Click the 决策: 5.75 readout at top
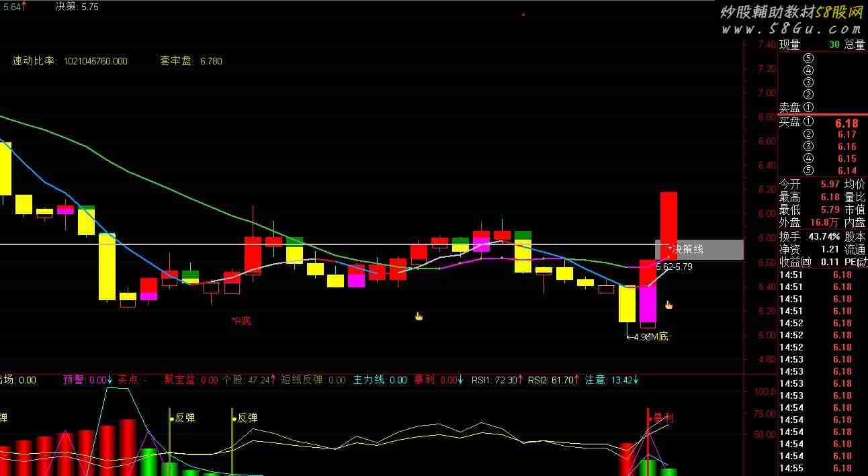This screenshot has height=476, width=868. pos(77,7)
